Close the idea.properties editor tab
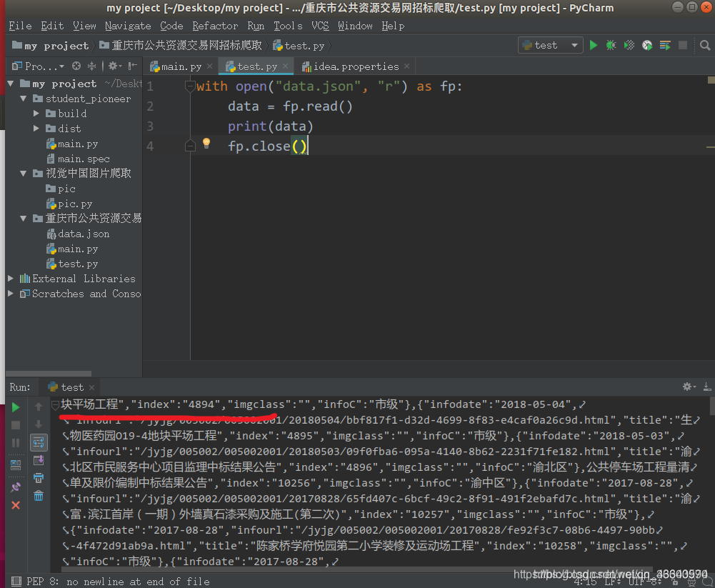This screenshot has height=588, width=715. [x=406, y=66]
